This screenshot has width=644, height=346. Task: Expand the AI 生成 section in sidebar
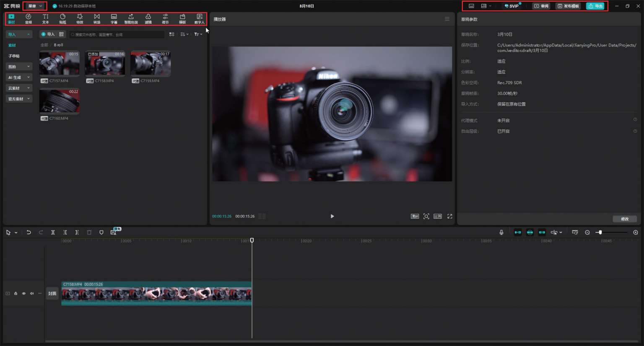click(19, 77)
